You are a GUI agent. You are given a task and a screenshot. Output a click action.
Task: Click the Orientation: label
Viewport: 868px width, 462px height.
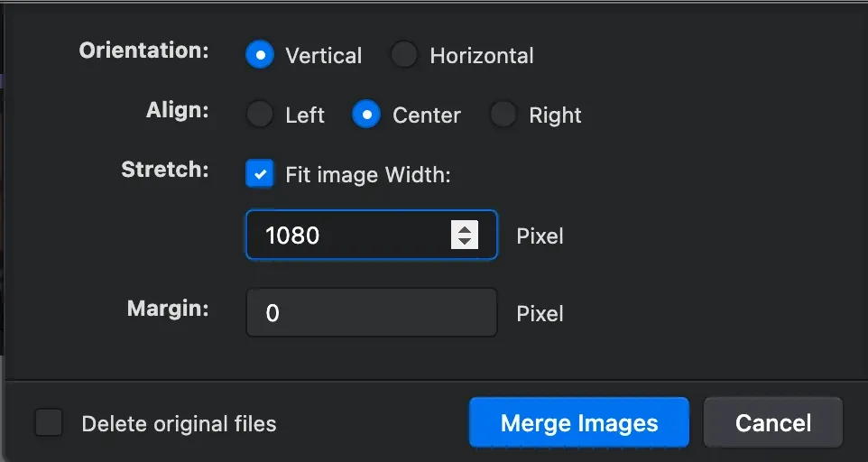pos(144,51)
